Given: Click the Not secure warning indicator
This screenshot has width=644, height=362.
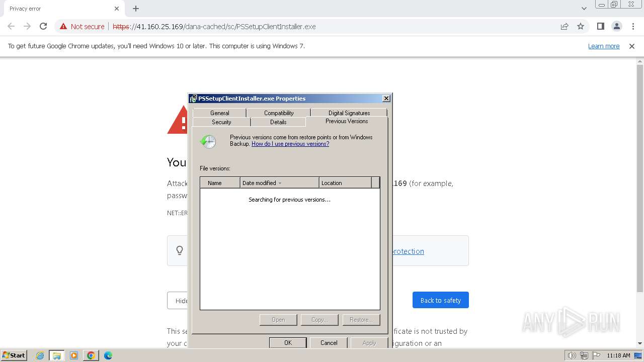Looking at the screenshot, I should pos(82,27).
